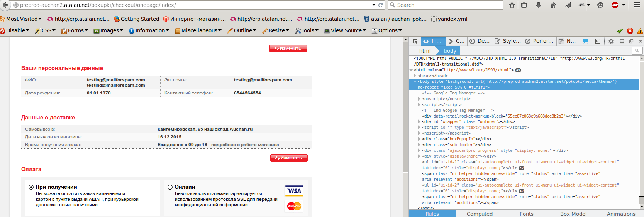Switch to the Inspector devtools tab
The height and width of the screenshot is (217, 644).
coord(432,41)
